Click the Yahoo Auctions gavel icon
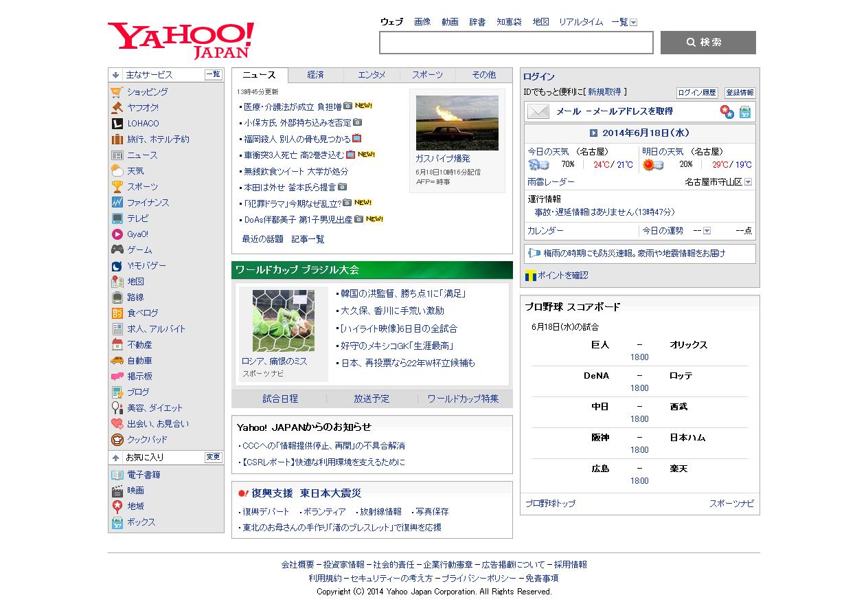The width and height of the screenshot is (868, 604). [x=117, y=108]
